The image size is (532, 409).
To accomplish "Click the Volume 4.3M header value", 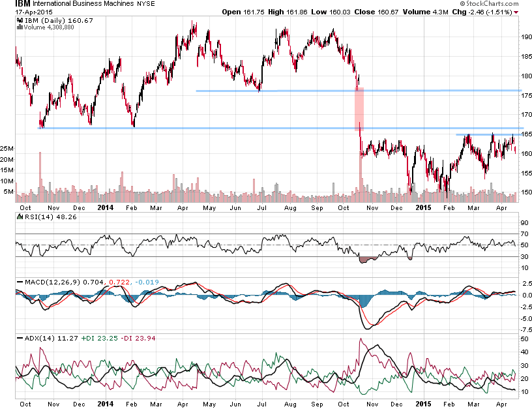I will tap(426, 12).
